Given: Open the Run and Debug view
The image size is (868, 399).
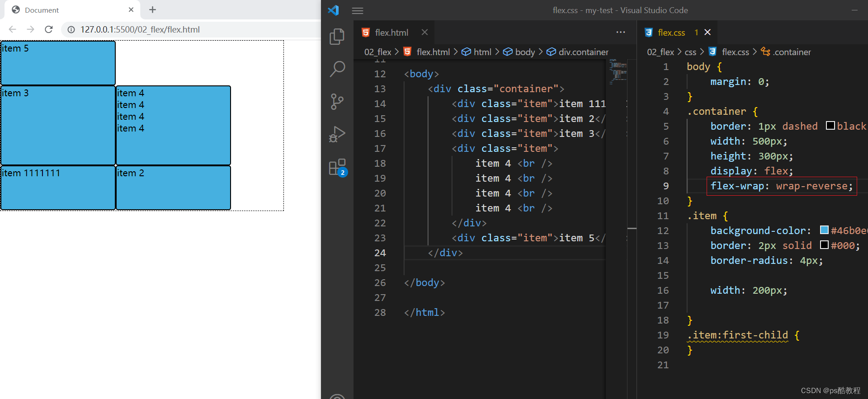Looking at the screenshot, I should tap(337, 134).
